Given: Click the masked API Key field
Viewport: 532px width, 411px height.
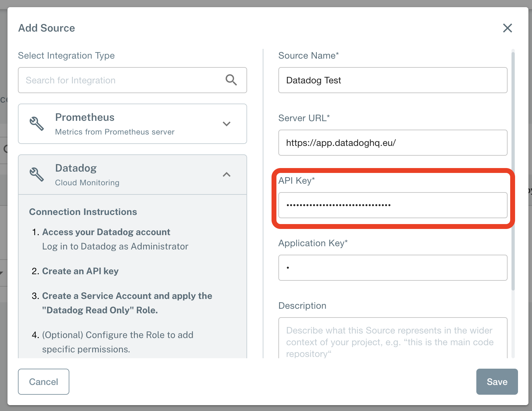Looking at the screenshot, I should click(x=393, y=205).
